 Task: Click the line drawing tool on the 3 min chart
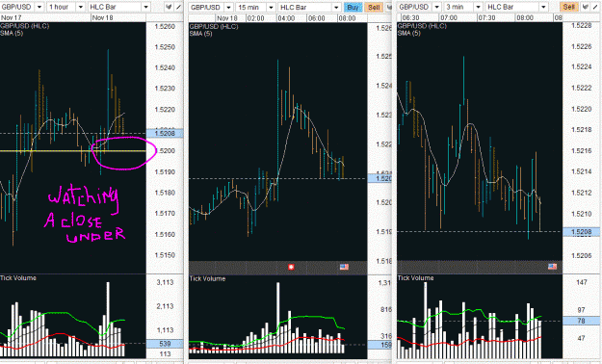[595, 7]
